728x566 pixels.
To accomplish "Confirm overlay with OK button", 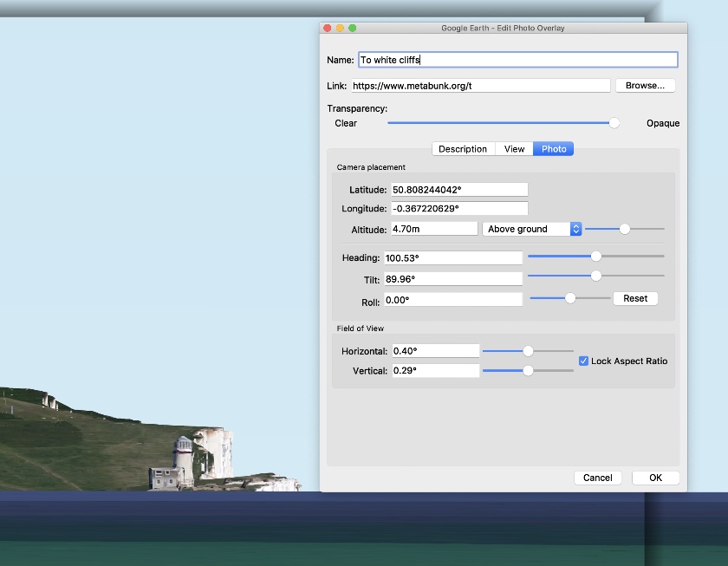I will tap(655, 478).
